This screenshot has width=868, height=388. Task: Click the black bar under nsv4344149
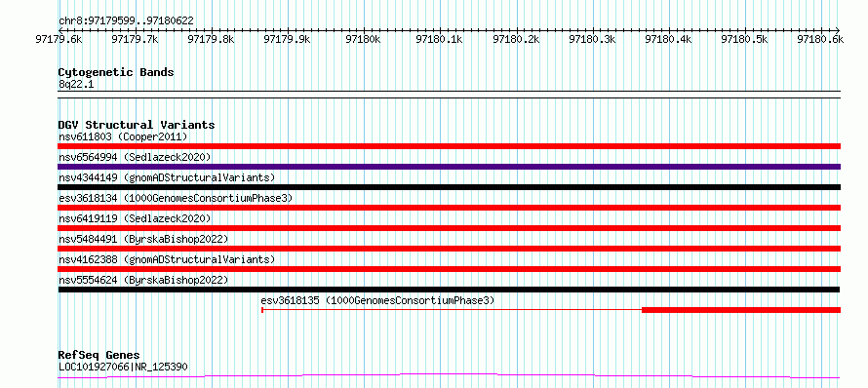tap(449, 187)
